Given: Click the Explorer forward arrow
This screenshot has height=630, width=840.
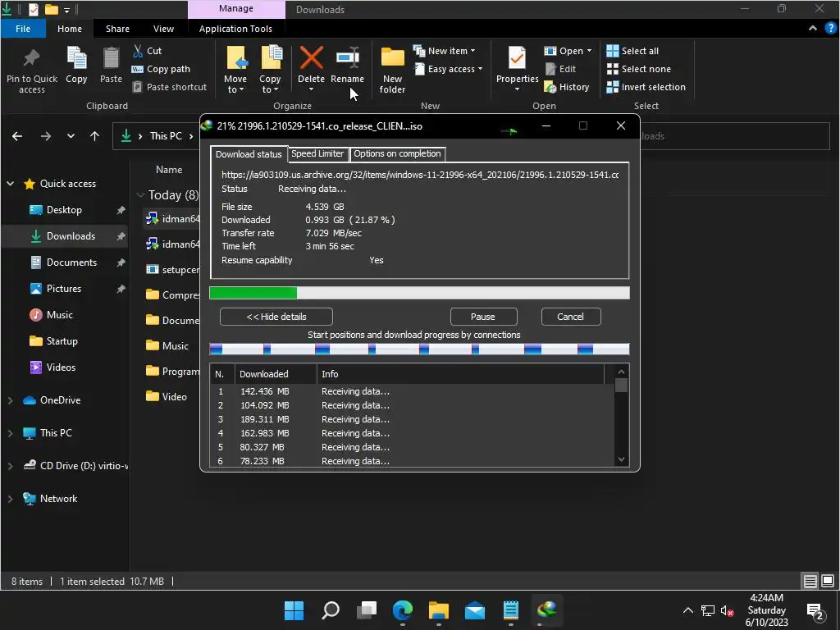Looking at the screenshot, I should 46,136.
